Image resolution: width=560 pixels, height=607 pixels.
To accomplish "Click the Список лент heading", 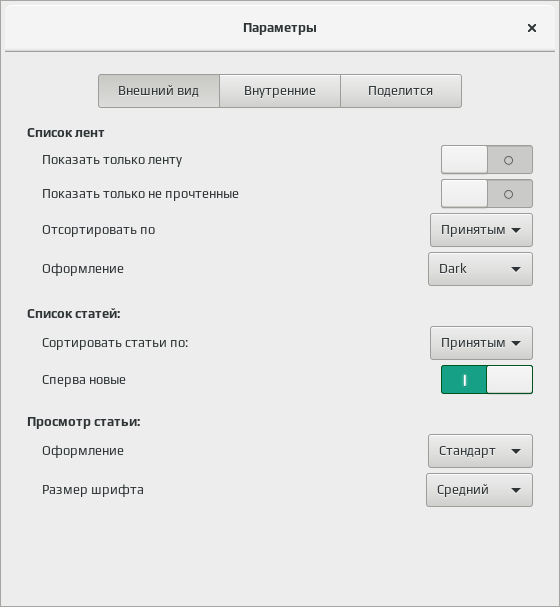I will pos(65,133).
